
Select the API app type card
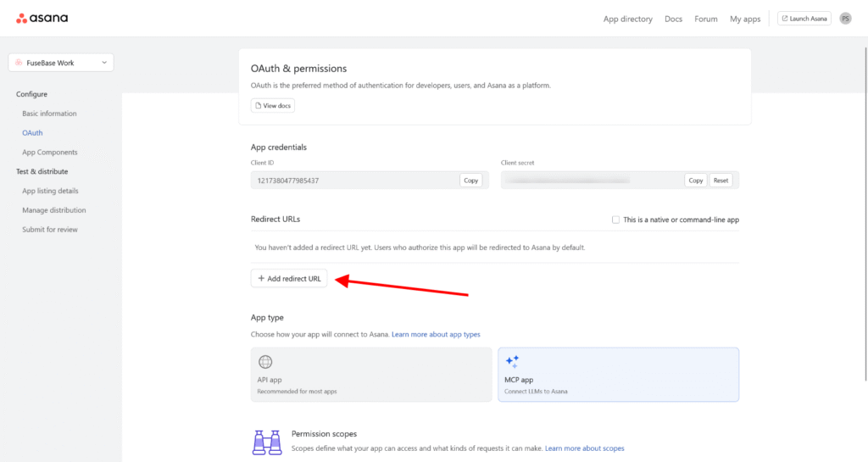(371, 375)
